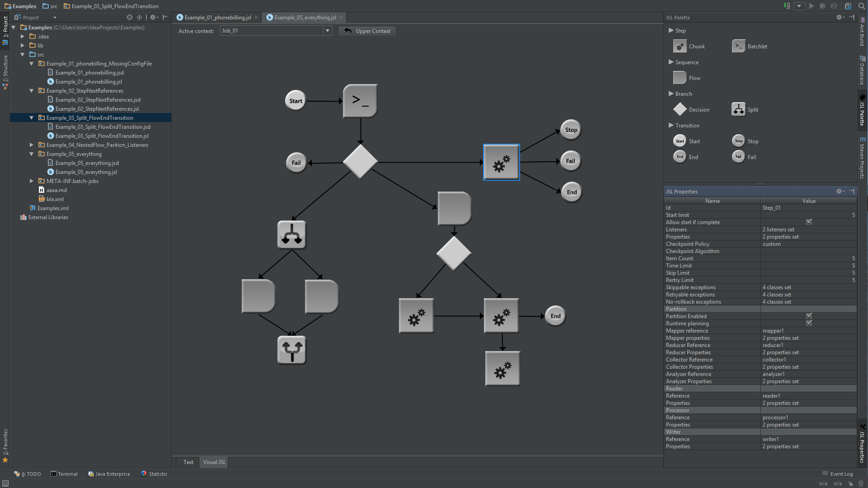Screen dimensions: 868x488
Task: Switch to the Text editor tab
Action: [x=188, y=462]
